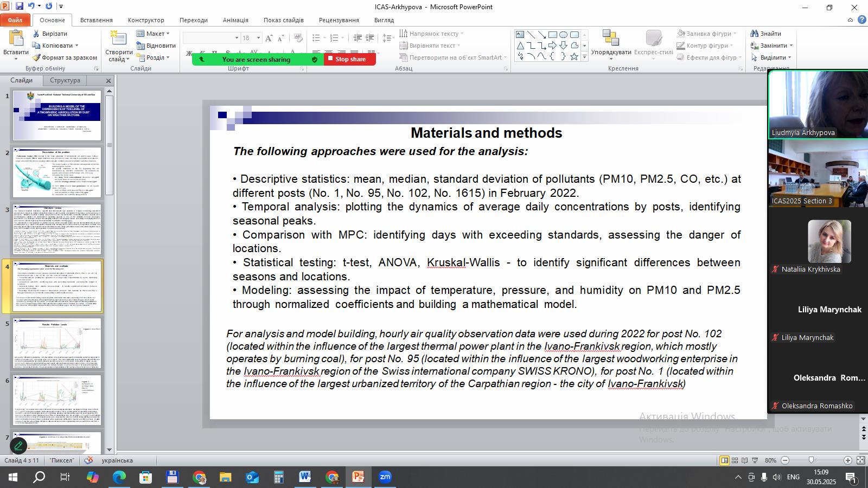Screen dimensions: 868x488
Task: Open the Replace (Замінити) dropdown
Action: point(772,46)
